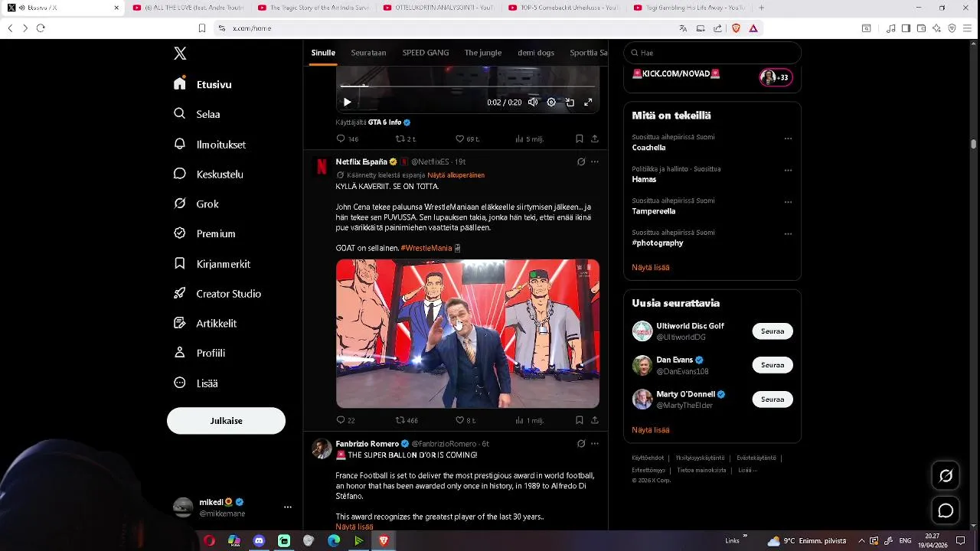Viewport: 980px width, 551px height.
Task: Open Keskustelu messages
Action: 208,174
